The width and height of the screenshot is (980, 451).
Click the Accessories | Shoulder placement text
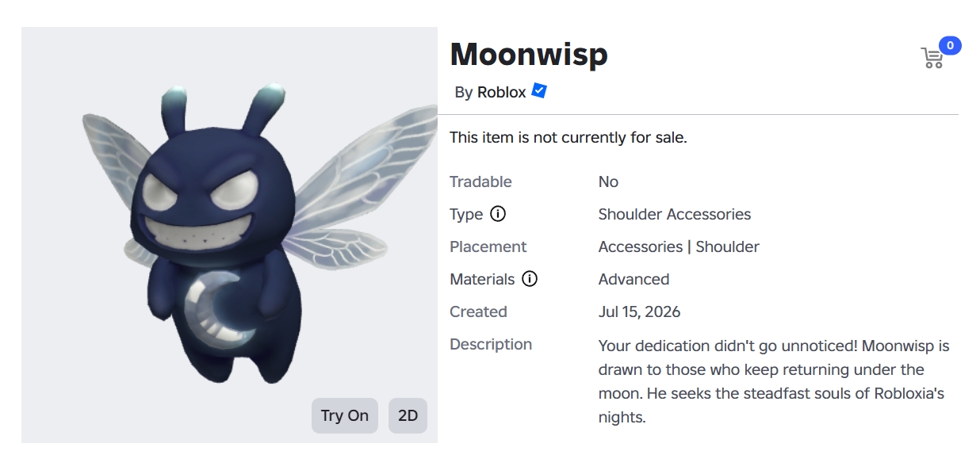(x=679, y=247)
